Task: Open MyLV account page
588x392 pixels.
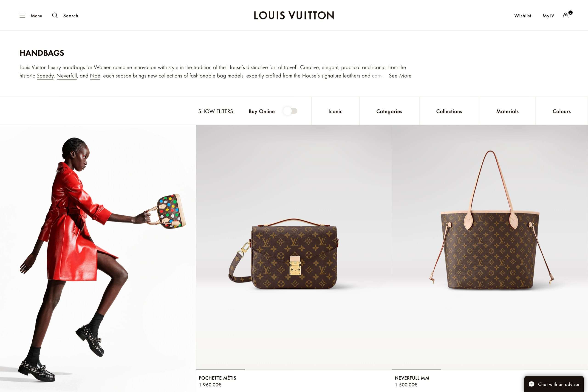Action: 548,15
